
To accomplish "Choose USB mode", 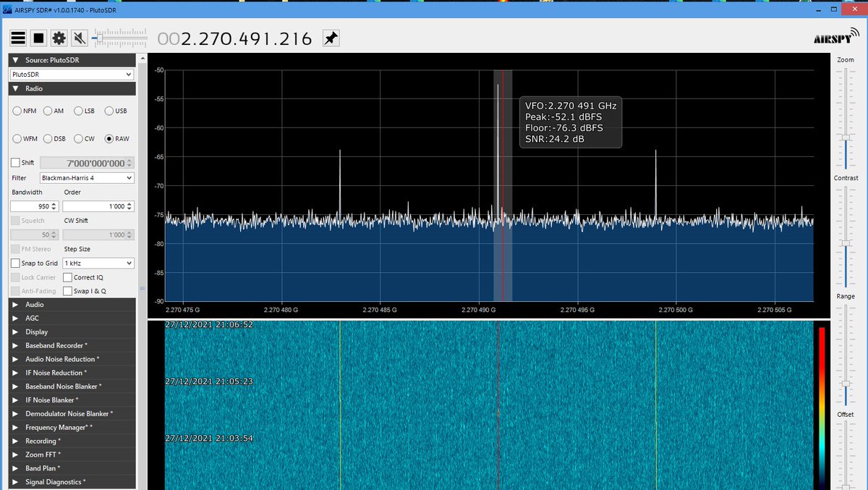I will point(116,111).
